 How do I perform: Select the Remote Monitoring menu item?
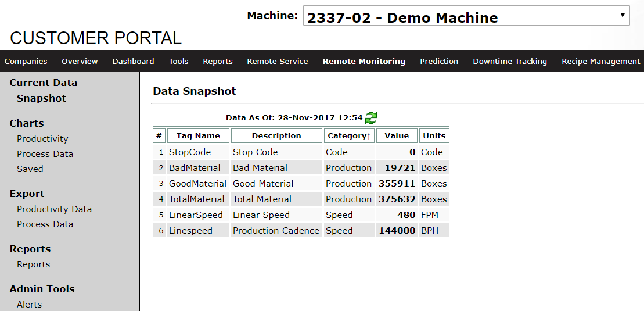[x=364, y=61]
